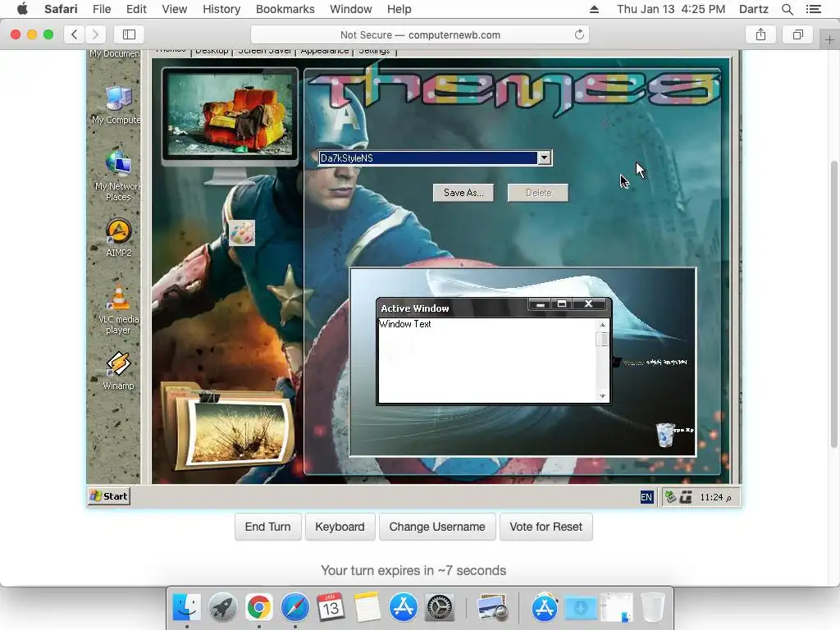Click Safari back navigation arrow
Viewport: 840px width, 630px height.
tap(75, 34)
